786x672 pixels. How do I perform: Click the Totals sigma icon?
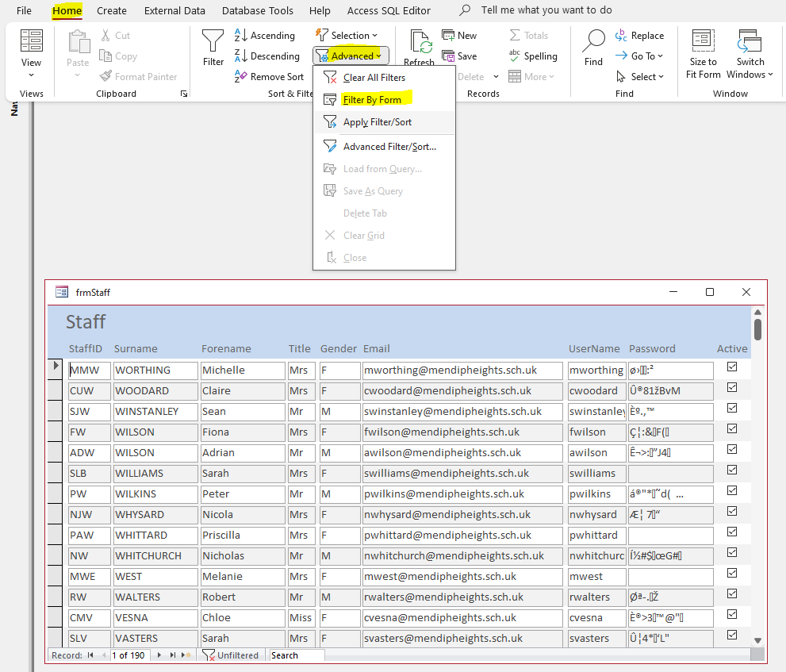click(514, 35)
